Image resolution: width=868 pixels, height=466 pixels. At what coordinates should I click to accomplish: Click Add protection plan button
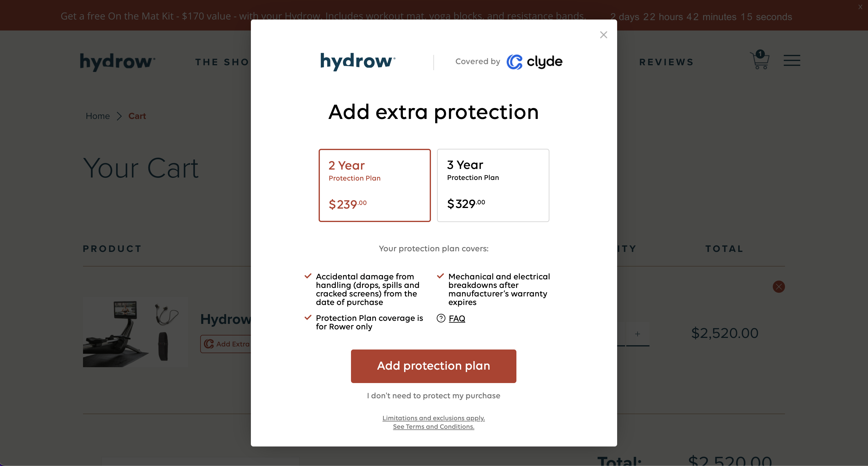(x=433, y=366)
